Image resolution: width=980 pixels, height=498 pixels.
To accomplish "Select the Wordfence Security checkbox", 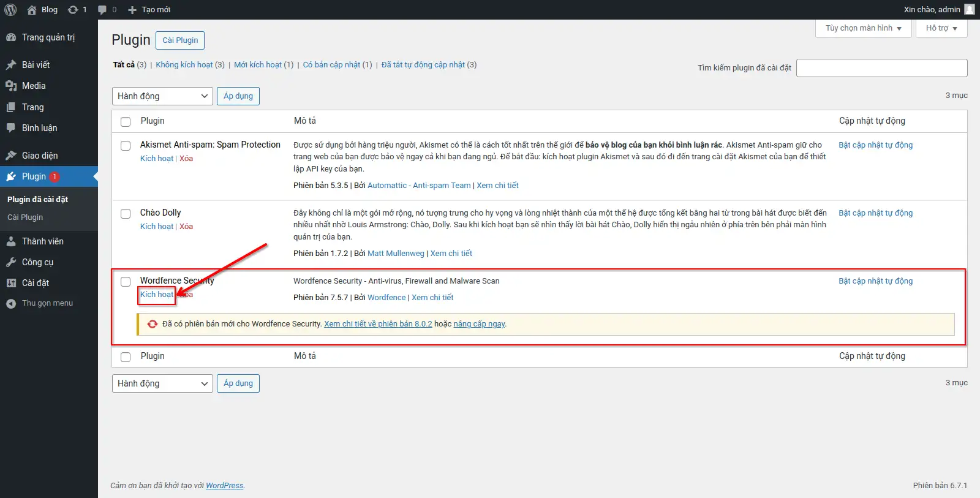I will pyautogui.click(x=126, y=282).
